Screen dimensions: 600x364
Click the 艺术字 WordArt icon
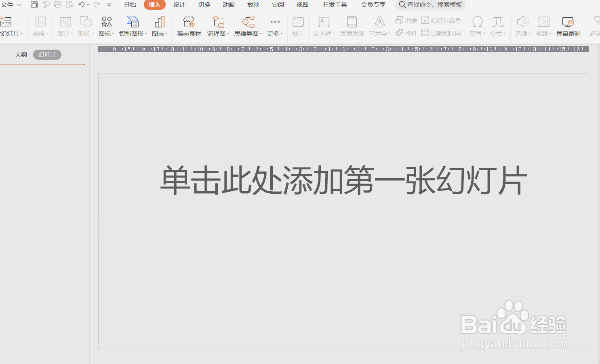(380, 22)
